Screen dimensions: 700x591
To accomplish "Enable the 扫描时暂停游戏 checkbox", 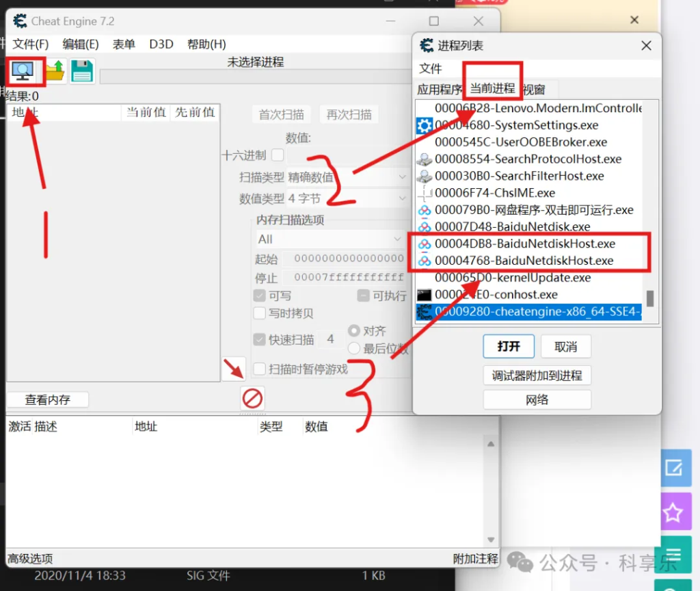I will pos(259,369).
